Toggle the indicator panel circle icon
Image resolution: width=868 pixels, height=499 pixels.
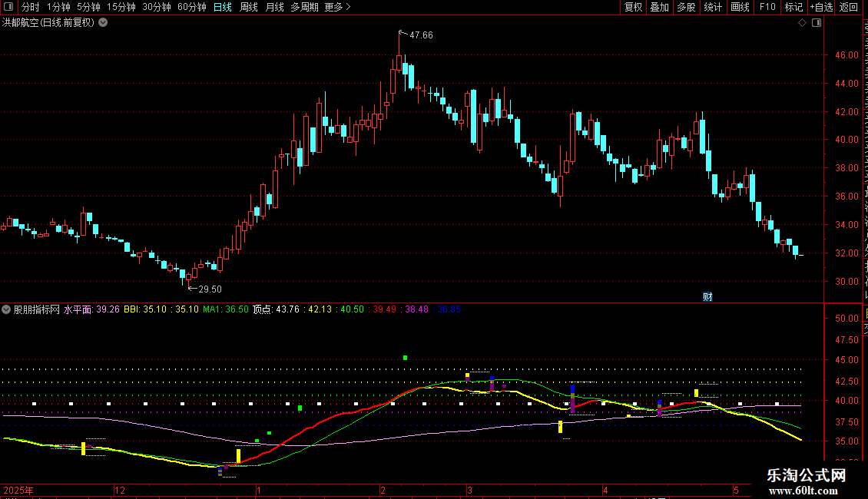point(6,309)
